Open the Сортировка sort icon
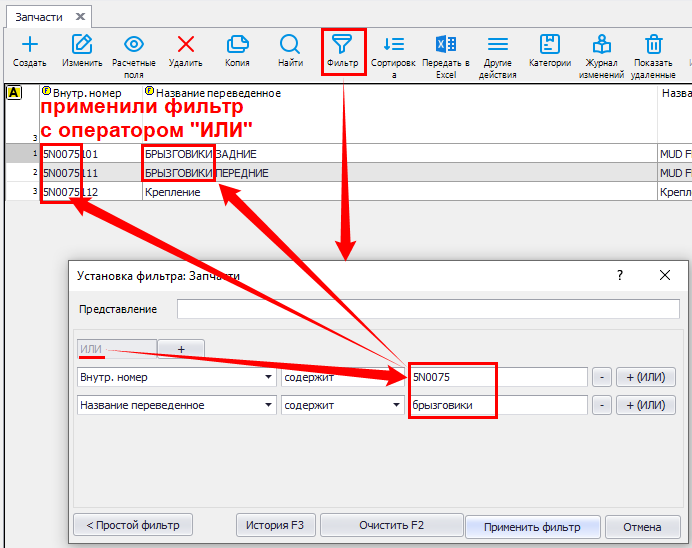 click(x=394, y=45)
